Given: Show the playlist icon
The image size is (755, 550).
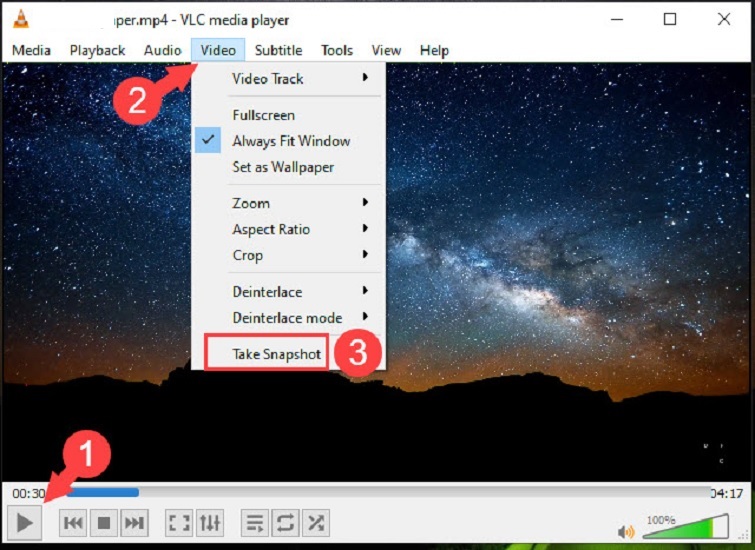Looking at the screenshot, I should pos(255,522).
